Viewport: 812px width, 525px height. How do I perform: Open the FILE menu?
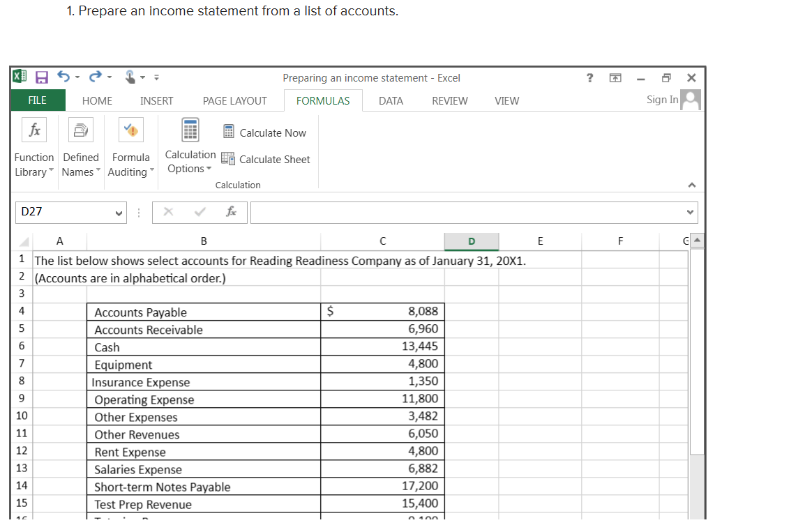[38, 100]
